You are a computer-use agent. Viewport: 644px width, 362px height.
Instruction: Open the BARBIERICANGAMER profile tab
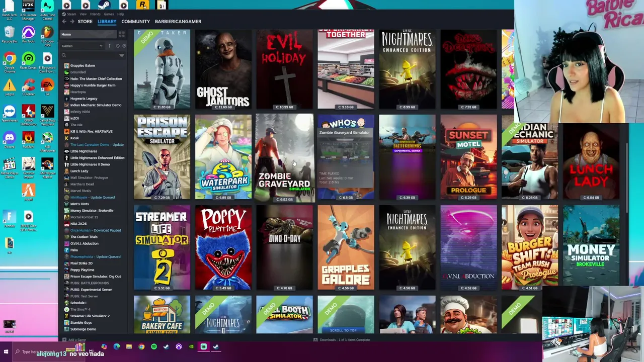[x=178, y=22]
